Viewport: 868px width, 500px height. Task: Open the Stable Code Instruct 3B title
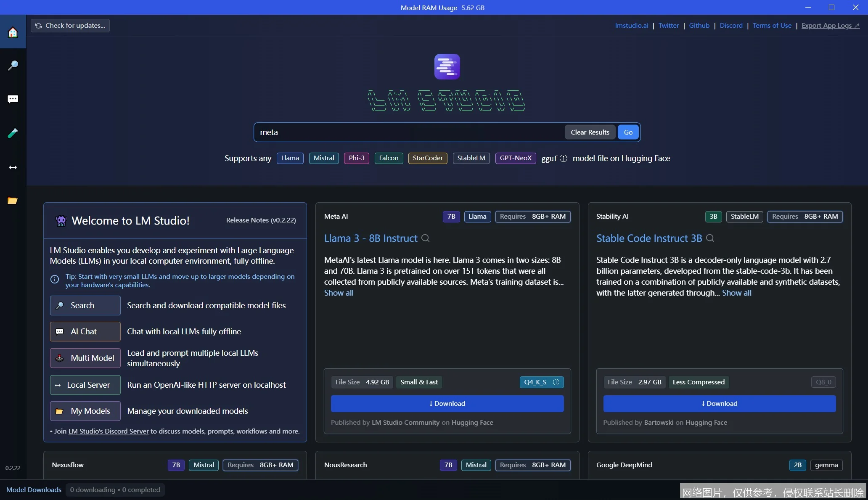point(649,238)
